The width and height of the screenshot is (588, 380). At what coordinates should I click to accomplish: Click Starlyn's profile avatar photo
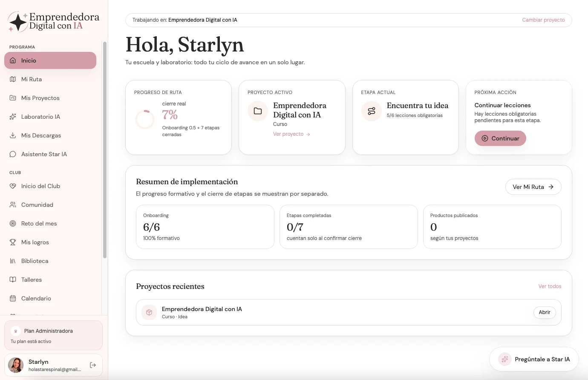pyautogui.click(x=16, y=365)
